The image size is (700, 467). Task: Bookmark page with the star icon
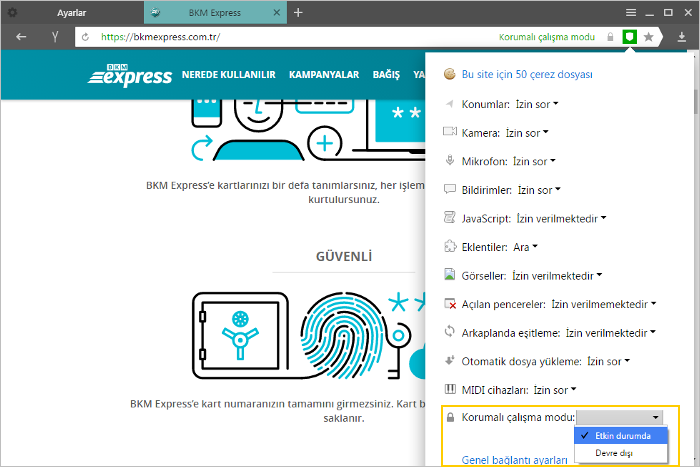(649, 37)
